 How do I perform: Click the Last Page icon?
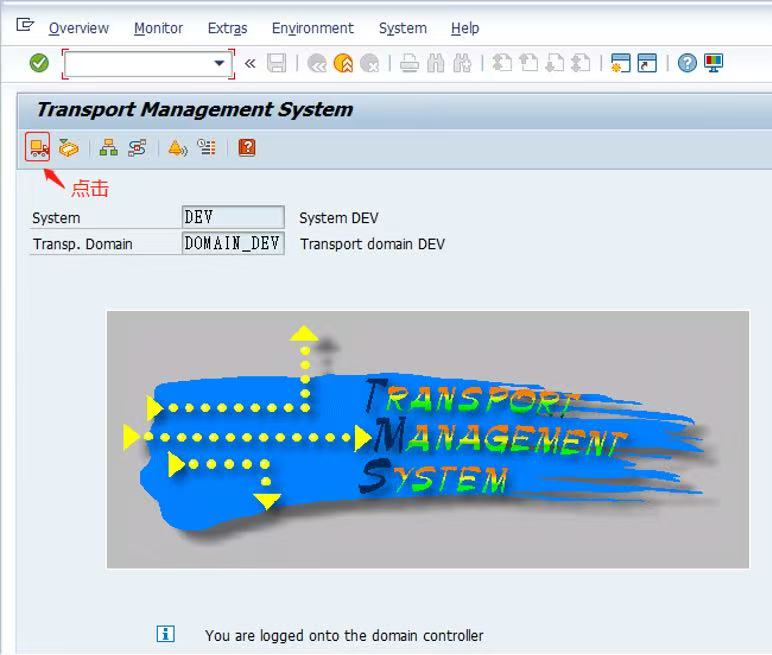(x=581, y=63)
